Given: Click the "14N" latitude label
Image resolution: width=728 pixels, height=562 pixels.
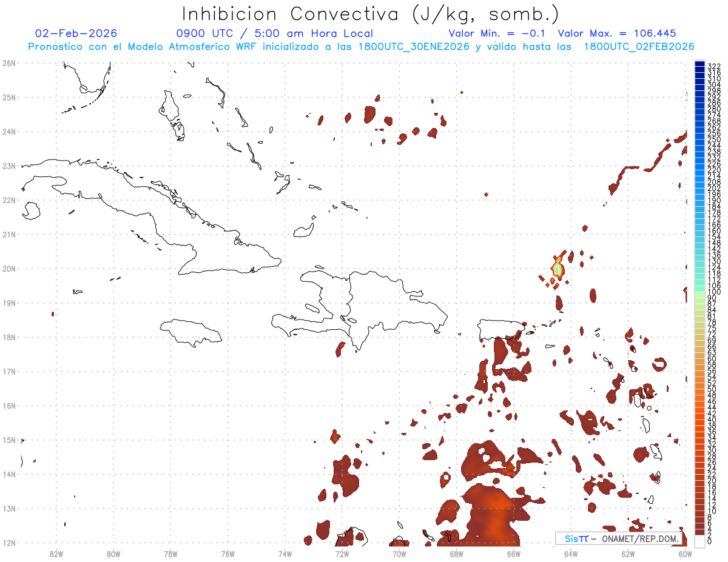Looking at the screenshot, I should [x=9, y=474].
